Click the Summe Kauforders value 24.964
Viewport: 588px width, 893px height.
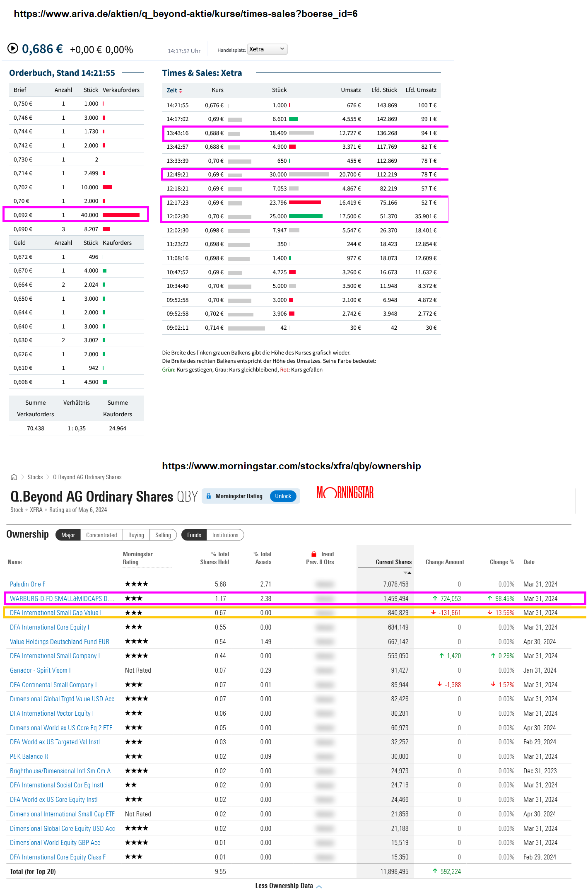pos(118,429)
